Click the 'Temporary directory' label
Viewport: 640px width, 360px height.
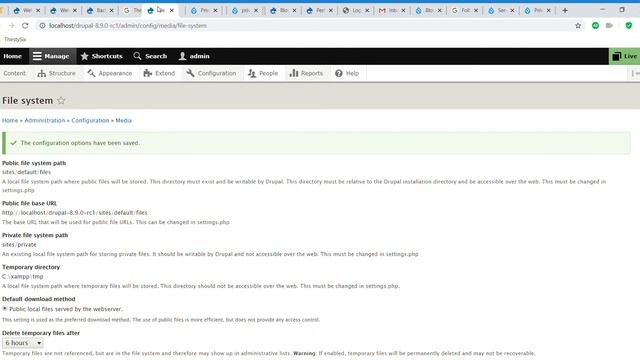coord(31,267)
